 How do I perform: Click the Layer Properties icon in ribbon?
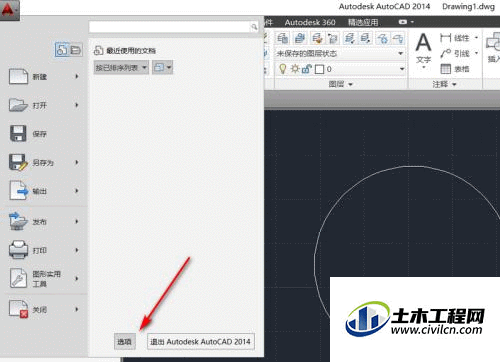pyautogui.click(x=283, y=38)
